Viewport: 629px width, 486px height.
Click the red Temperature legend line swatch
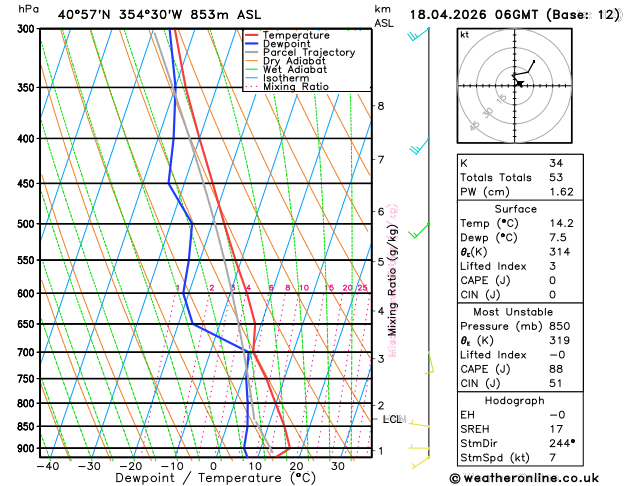pos(252,35)
